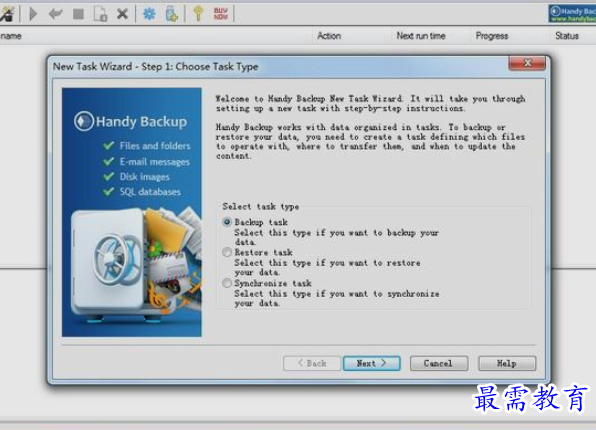This screenshot has width=596, height=430.
Task: Open Help from the wizard dialog
Action: click(507, 363)
